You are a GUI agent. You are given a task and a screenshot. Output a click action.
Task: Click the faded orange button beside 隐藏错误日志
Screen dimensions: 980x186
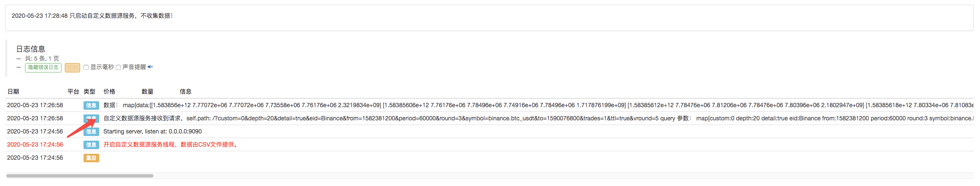(72, 68)
